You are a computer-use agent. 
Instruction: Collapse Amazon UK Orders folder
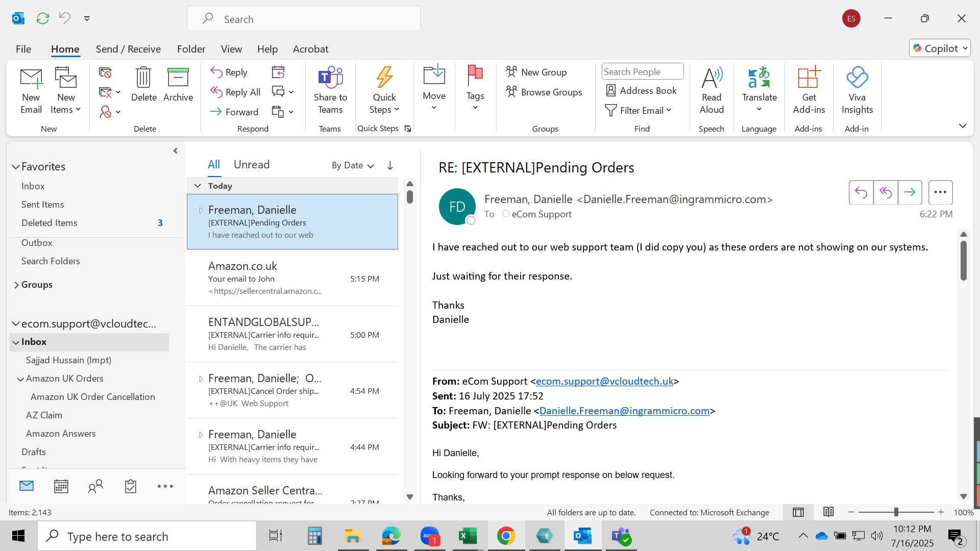[20, 379]
